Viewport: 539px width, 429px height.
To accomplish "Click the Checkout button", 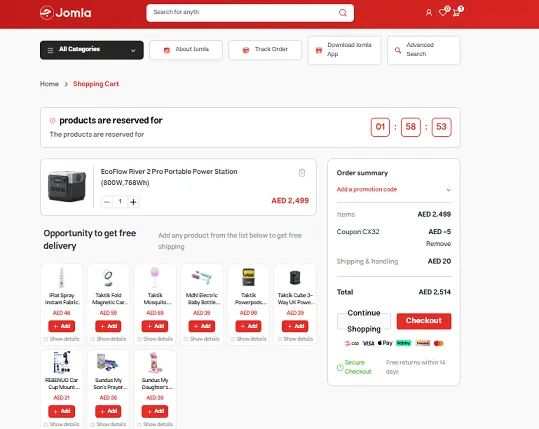I will (424, 321).
